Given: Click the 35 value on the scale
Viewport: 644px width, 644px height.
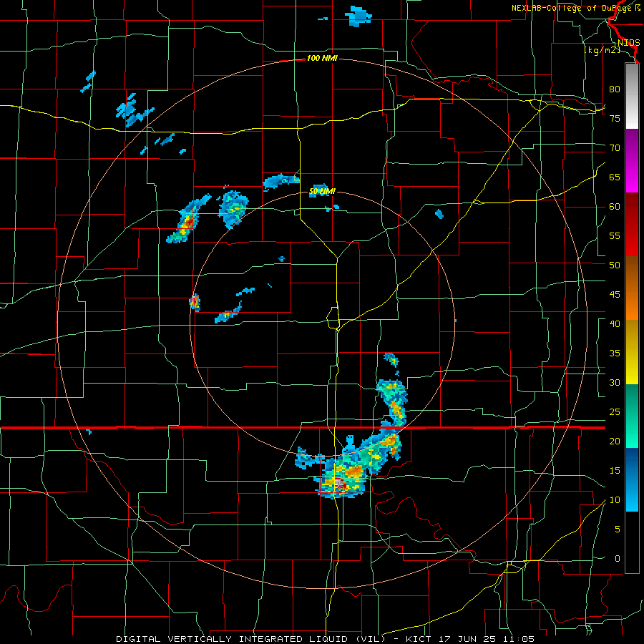Looking at the screenshot, I should coord(615,353).
